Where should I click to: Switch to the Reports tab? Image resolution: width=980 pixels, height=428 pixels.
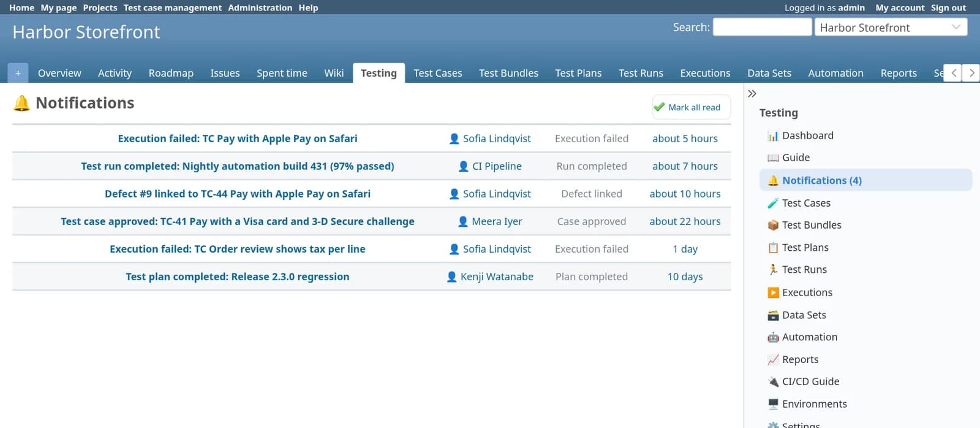[x=899, y=73]
